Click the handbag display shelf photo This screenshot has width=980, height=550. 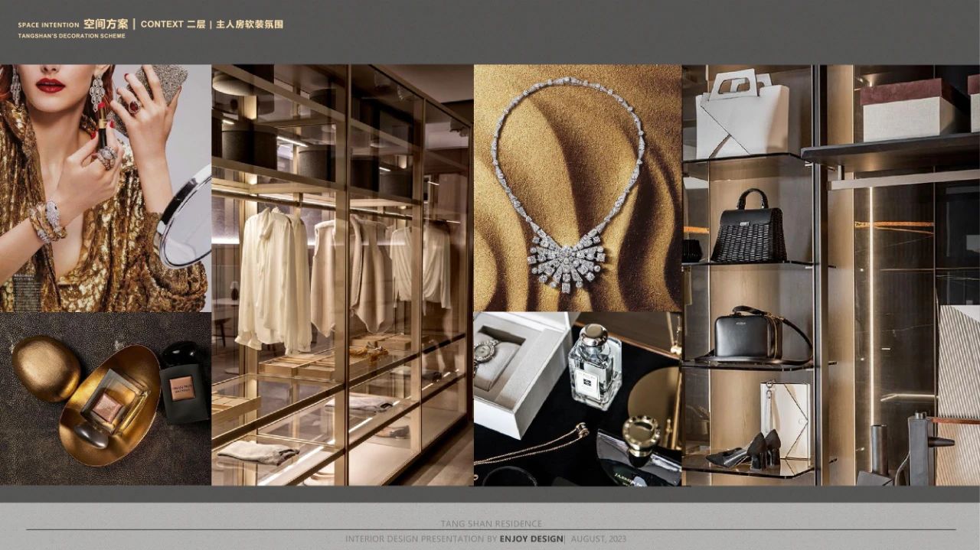pos(831,275)
